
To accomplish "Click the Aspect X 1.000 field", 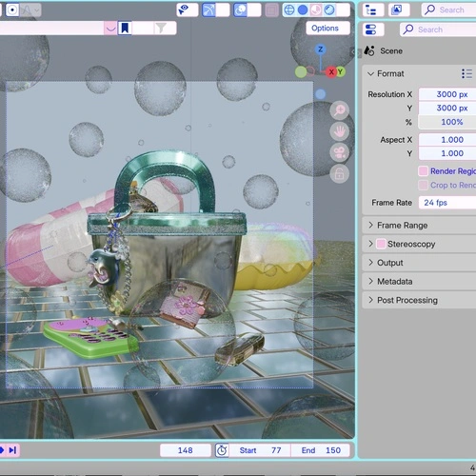I will [447, 140].
